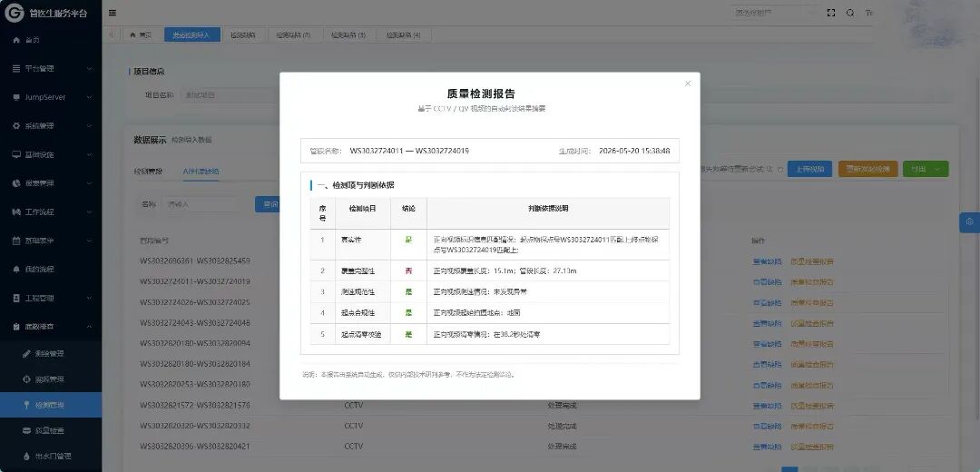Select the blue active tab in the tab strip
Image resolution: width=980 pixels, height=472 pixels.
coord(191,35)
